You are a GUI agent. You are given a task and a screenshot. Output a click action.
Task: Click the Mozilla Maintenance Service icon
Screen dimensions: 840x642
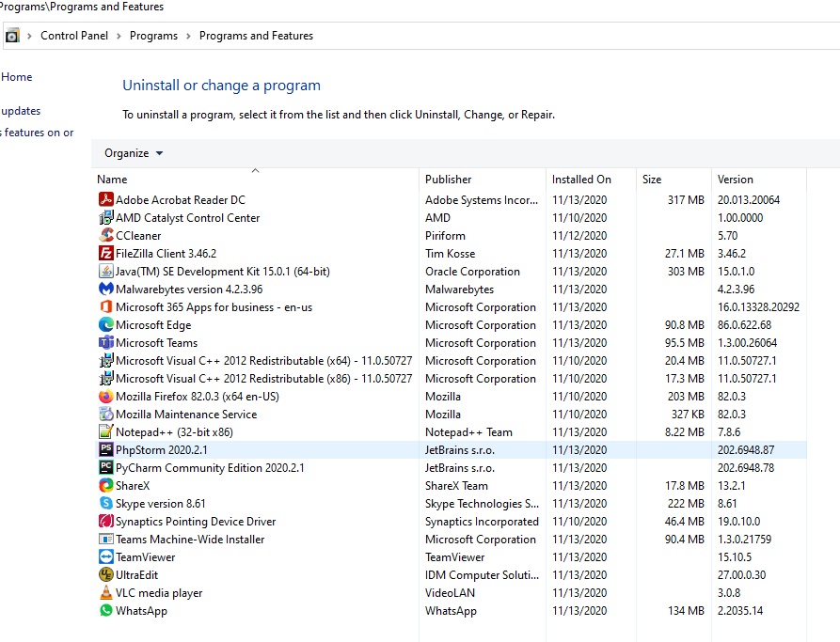[106, 414]
